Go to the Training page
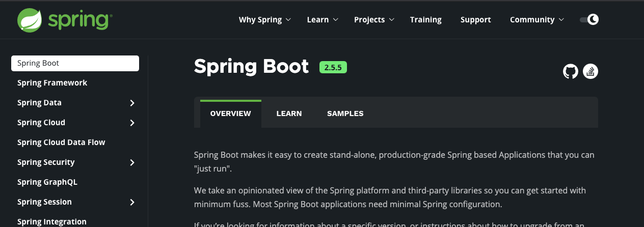 (x=425, y=20)
